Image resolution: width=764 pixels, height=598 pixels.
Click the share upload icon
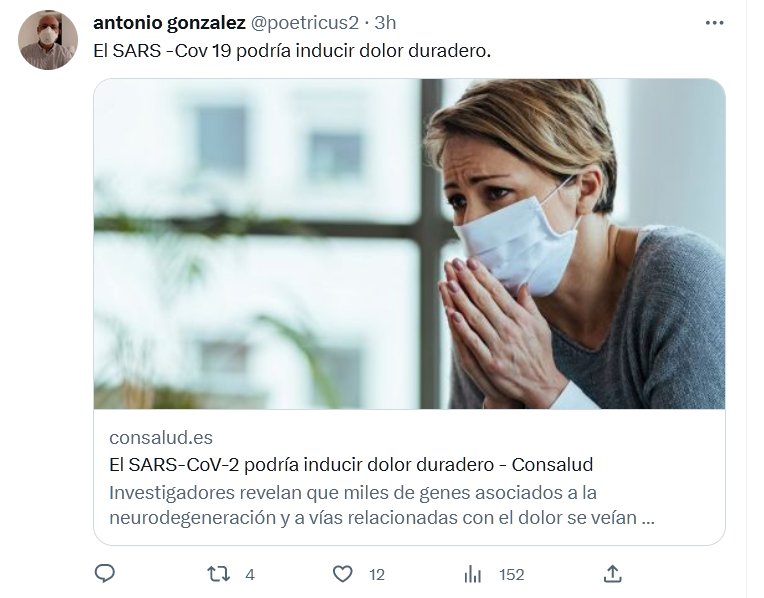(x=612, y=574)
